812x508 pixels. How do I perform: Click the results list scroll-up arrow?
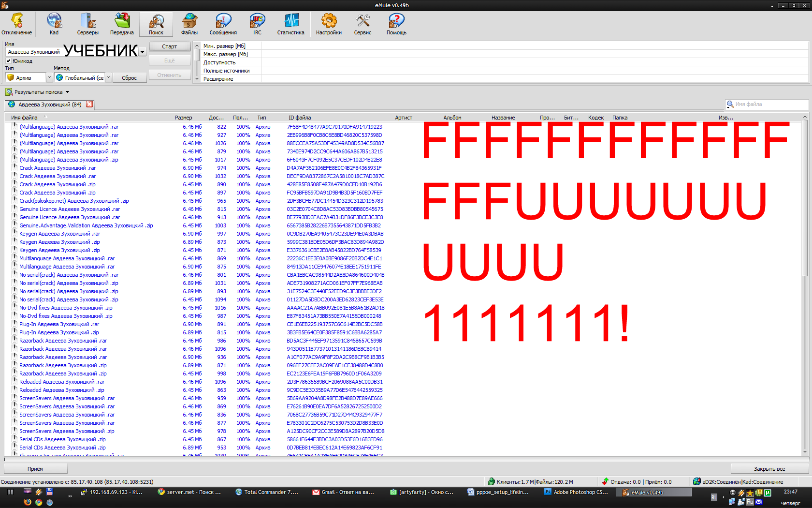pyautogui.click(x=805, y=117)
